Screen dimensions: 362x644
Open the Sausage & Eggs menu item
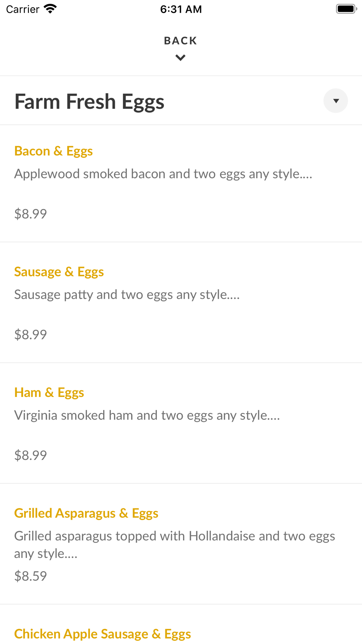pyautogui.click(x=59, y=272)
